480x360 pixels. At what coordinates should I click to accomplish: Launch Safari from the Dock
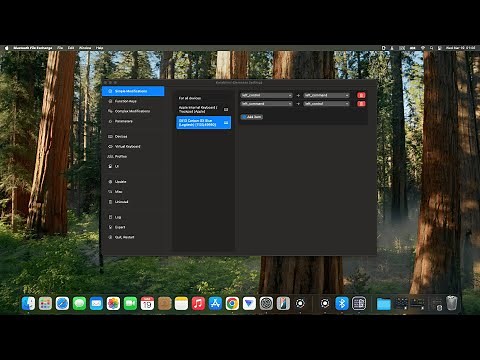62,304
